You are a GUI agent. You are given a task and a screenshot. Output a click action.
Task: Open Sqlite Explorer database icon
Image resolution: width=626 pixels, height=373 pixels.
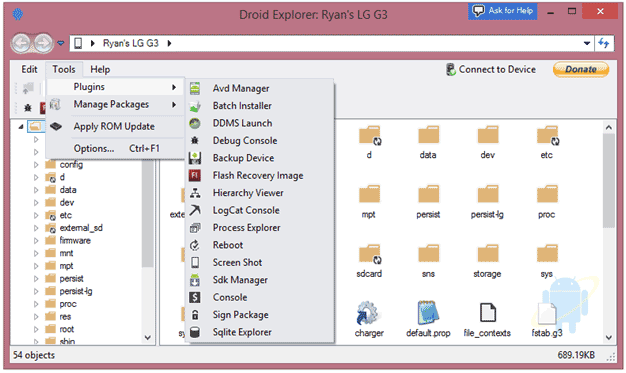[195, 332]
